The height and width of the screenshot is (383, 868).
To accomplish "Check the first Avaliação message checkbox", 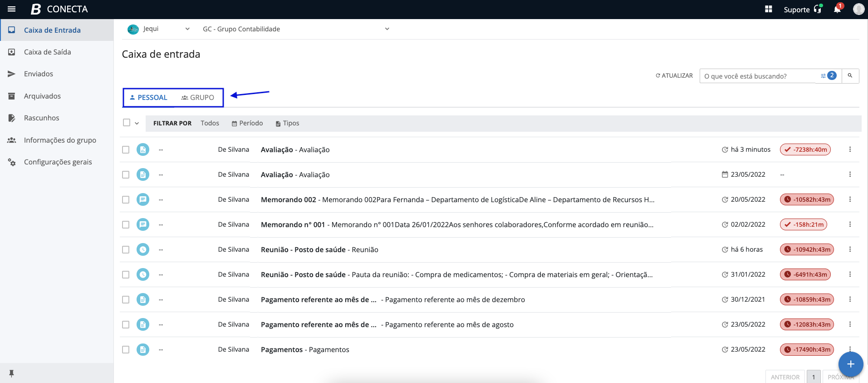I will coord(126,149).
